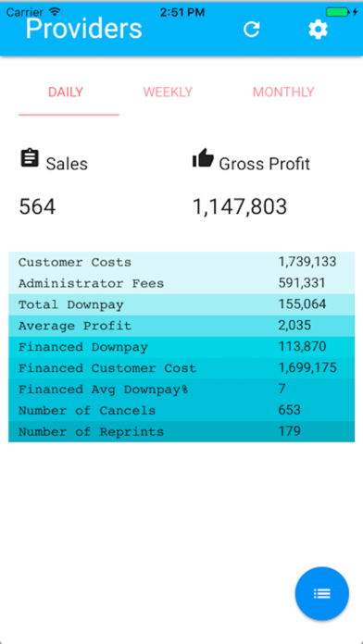The height and width of the screenshot is (644, 363).
Task: Switch to the MONTHLY tab
Action: click(283, 92)
